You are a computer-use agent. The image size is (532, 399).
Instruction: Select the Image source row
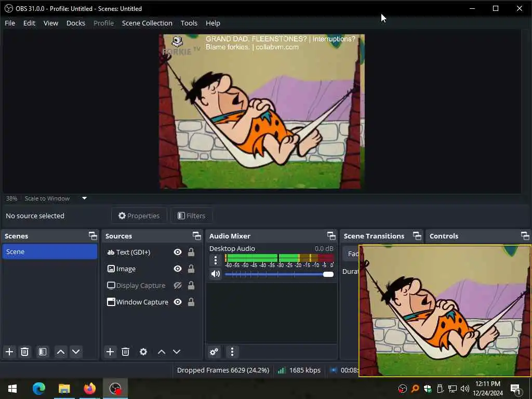152,269
